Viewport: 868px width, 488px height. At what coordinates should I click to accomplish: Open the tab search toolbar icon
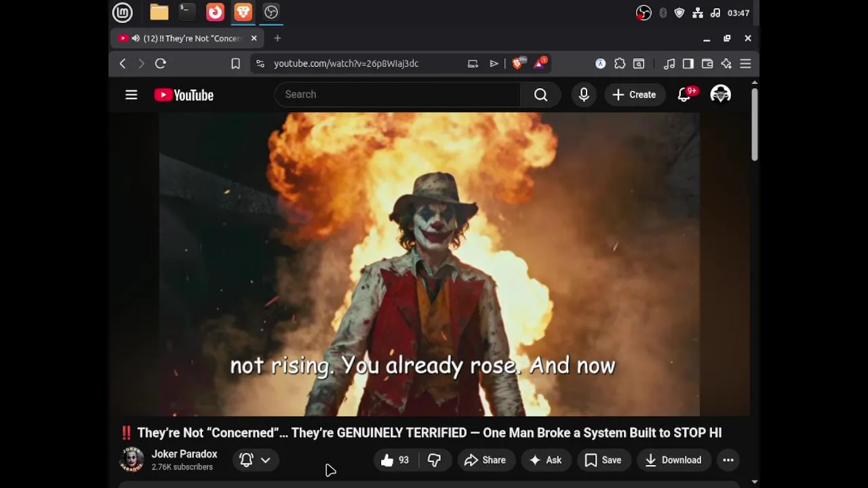coord(639,64)
